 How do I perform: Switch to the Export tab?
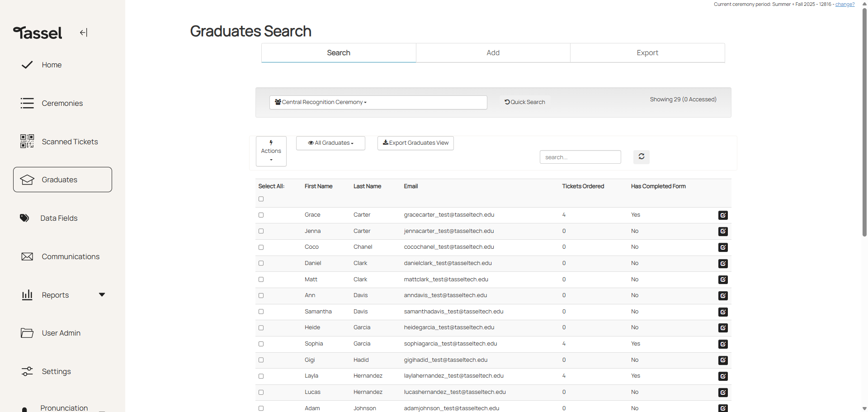click(647, 53)
